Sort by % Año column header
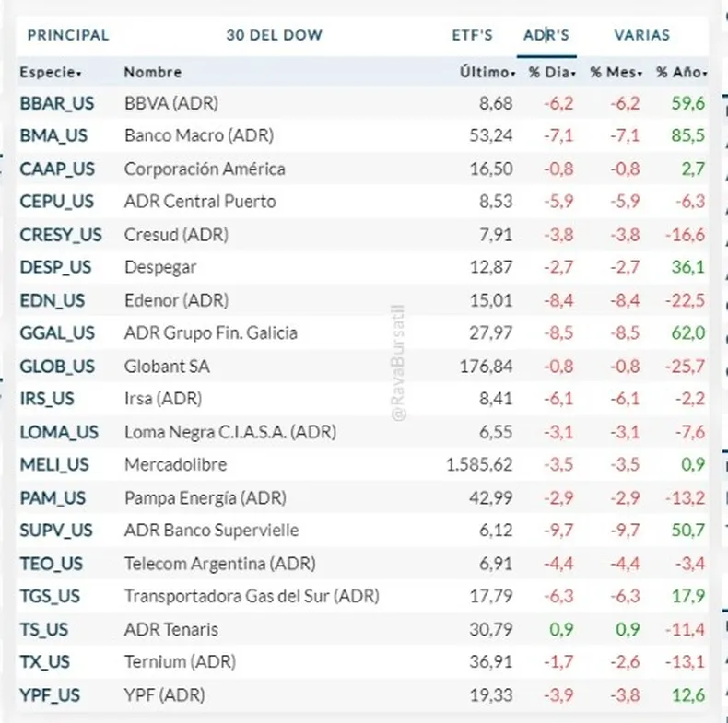 (682, 72)
